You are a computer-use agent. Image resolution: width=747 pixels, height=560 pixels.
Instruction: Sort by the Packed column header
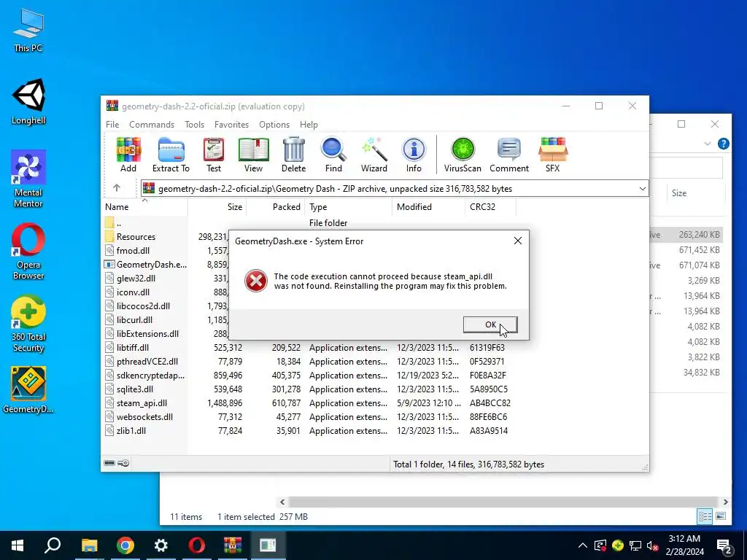[275, 206]
